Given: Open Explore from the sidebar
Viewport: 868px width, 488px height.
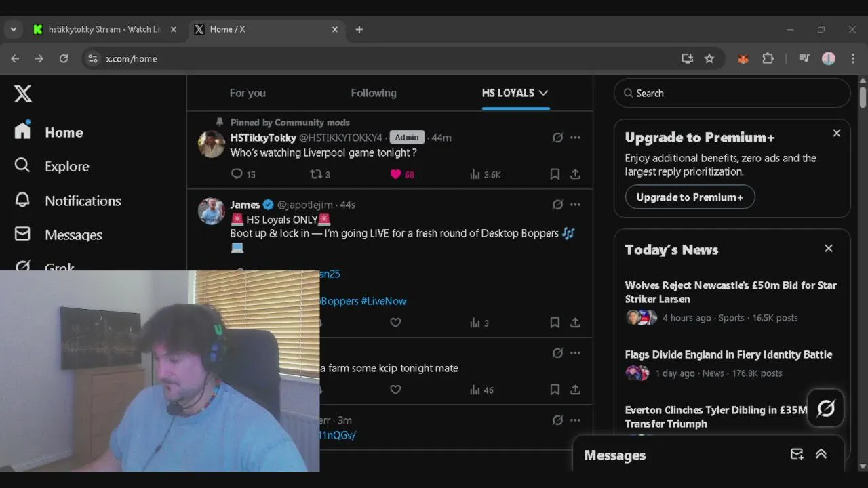Looking at the screenshot, I should pos(52,166).
